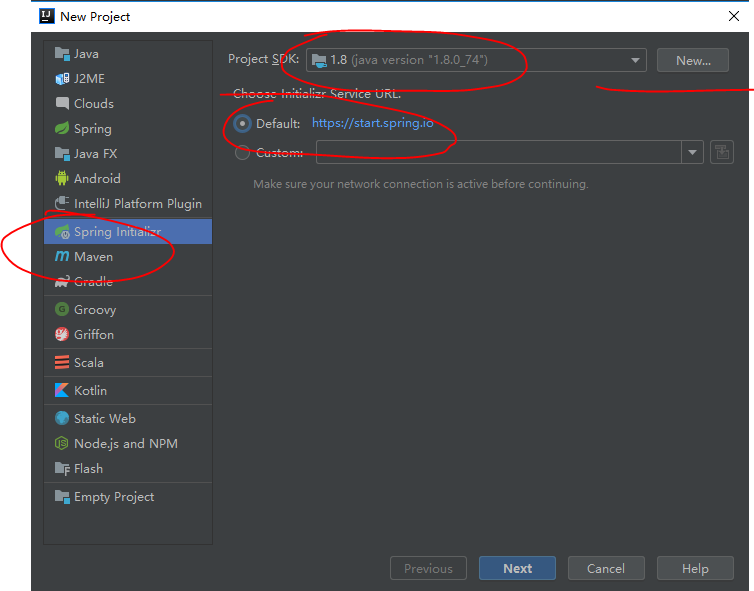Click the Java FX folder icon
The image size is (754, 591).
(62, 153)
